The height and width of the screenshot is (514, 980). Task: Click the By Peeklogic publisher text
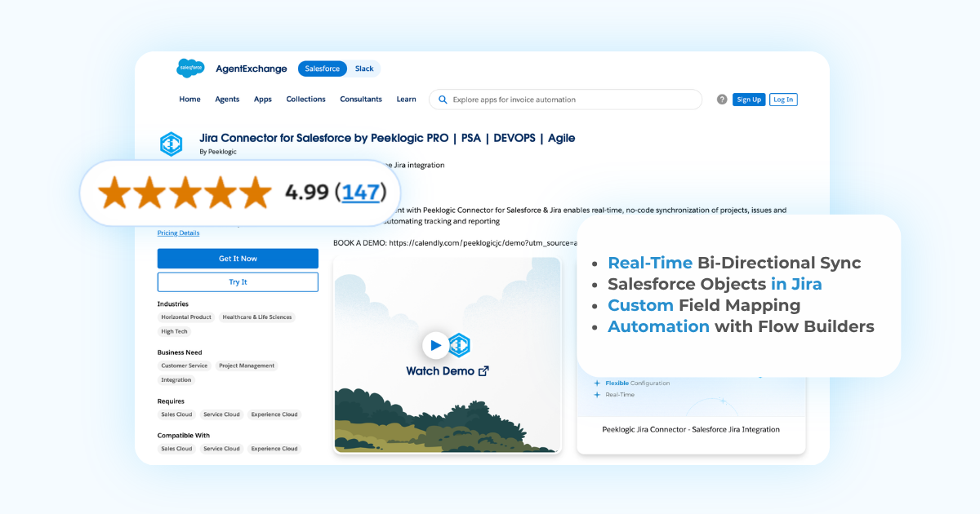point(218,152)
